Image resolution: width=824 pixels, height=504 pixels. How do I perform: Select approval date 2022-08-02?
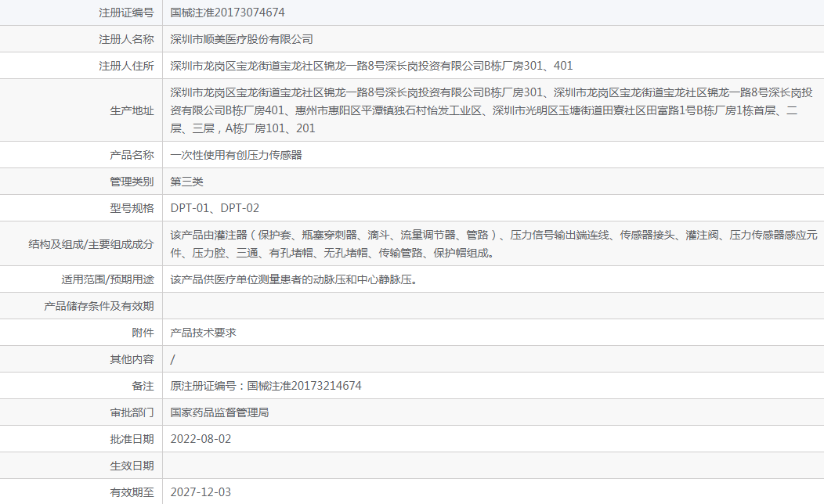[201, 439]
